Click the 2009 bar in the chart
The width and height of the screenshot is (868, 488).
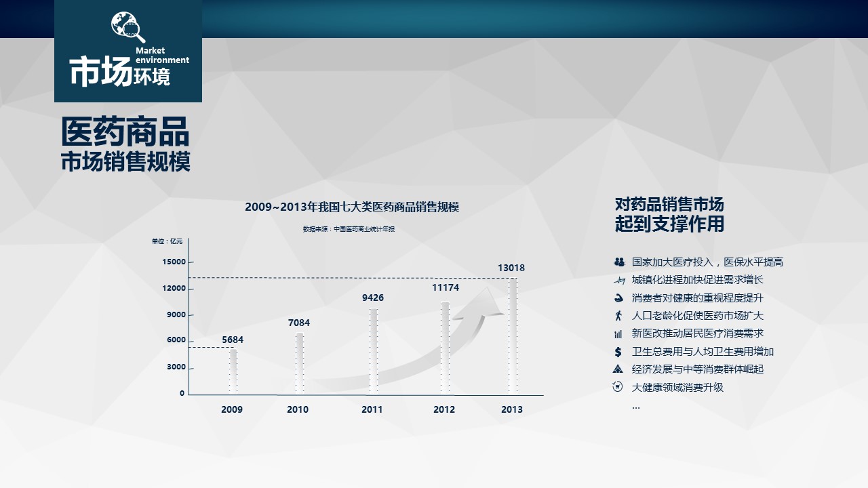(x=233, y=370)
